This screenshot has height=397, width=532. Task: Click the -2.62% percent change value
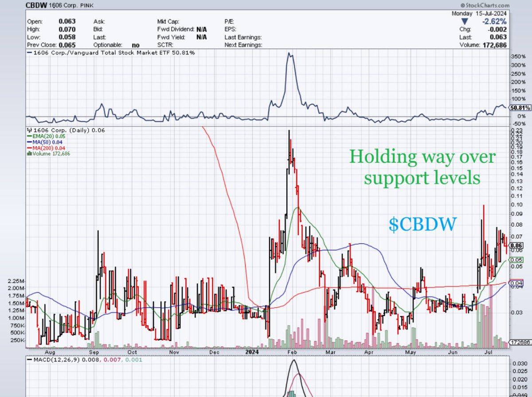pyautogui.click(x=495, y=21)
